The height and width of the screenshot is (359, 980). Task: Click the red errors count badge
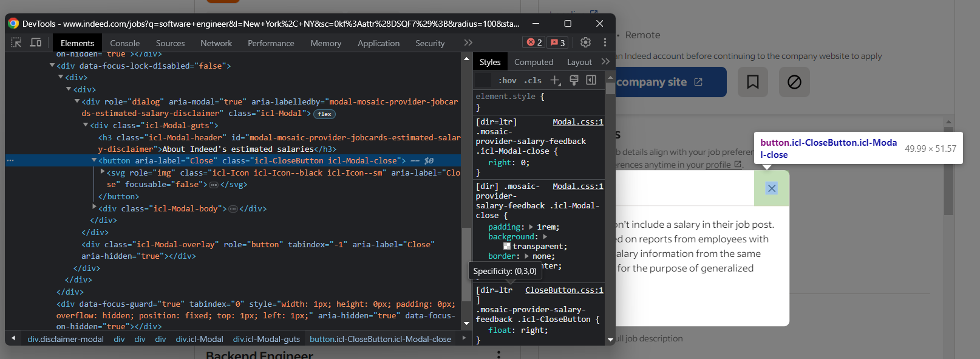(x=534, y=43)
